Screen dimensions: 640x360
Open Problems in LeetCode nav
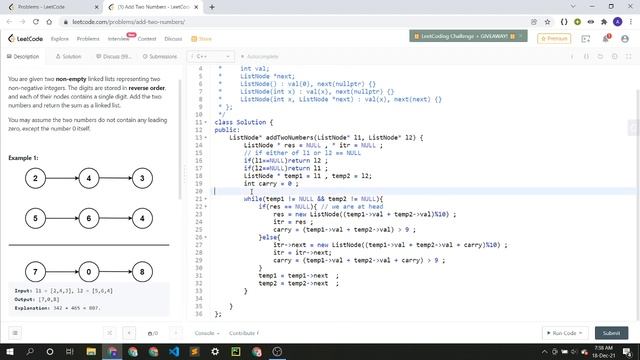(88, 39)
